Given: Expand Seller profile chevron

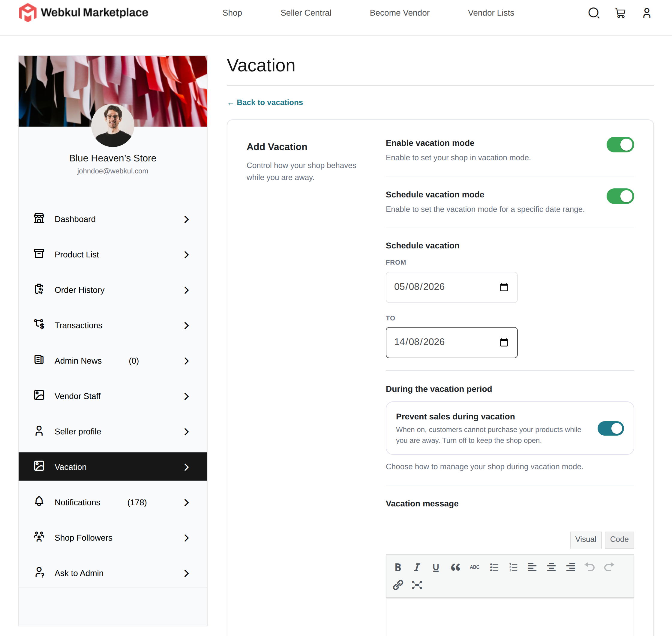Looking at the screenshot, I should tap(186, 432).
